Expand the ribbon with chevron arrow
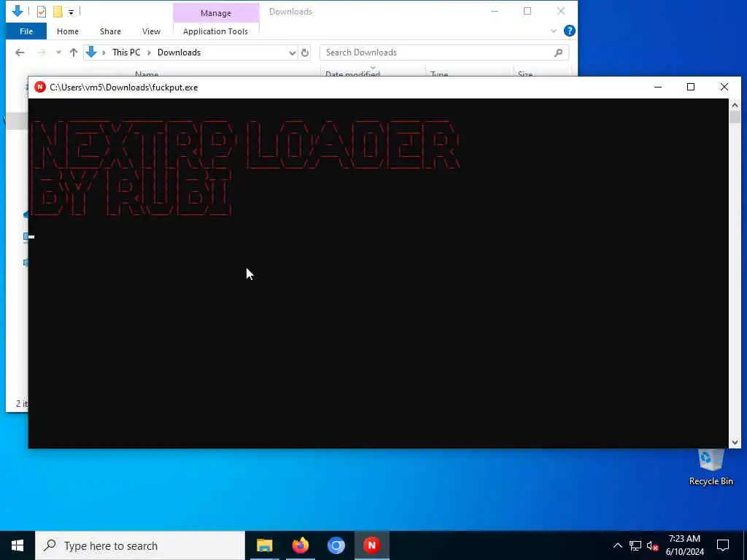The width and height of the screenshot is (747, 560). (x=554, y=31)
